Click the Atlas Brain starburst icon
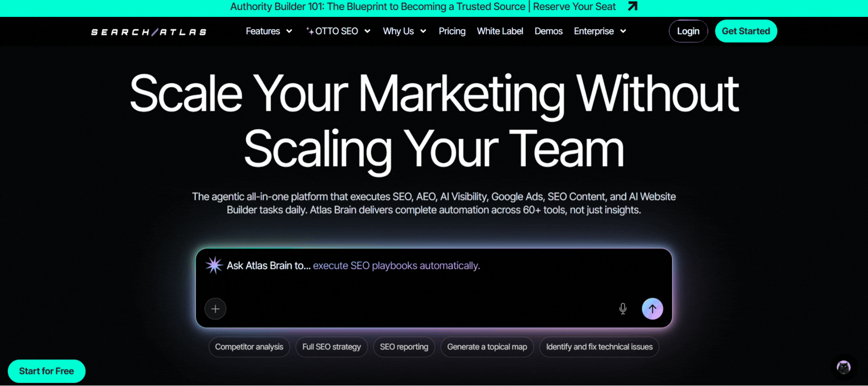 tap(214, 265)
